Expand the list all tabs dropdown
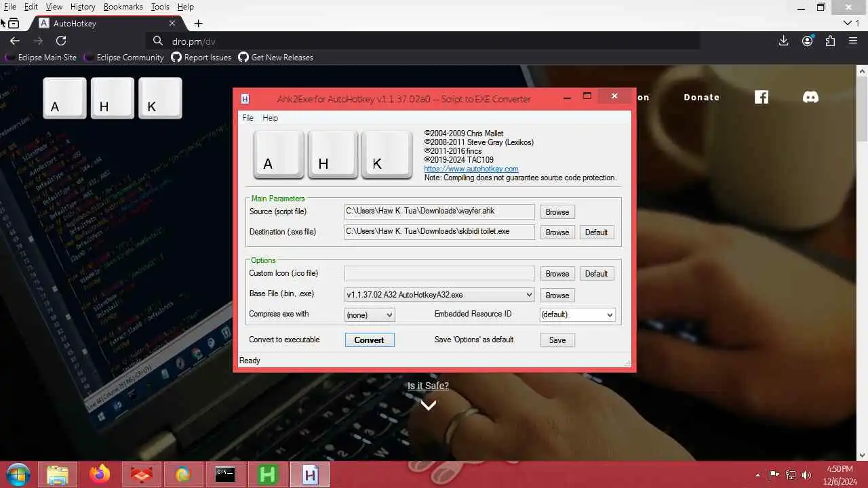Image resolution: width=868 pixels, height=488 pixels. pyautogui.click(x=847, y=23)
